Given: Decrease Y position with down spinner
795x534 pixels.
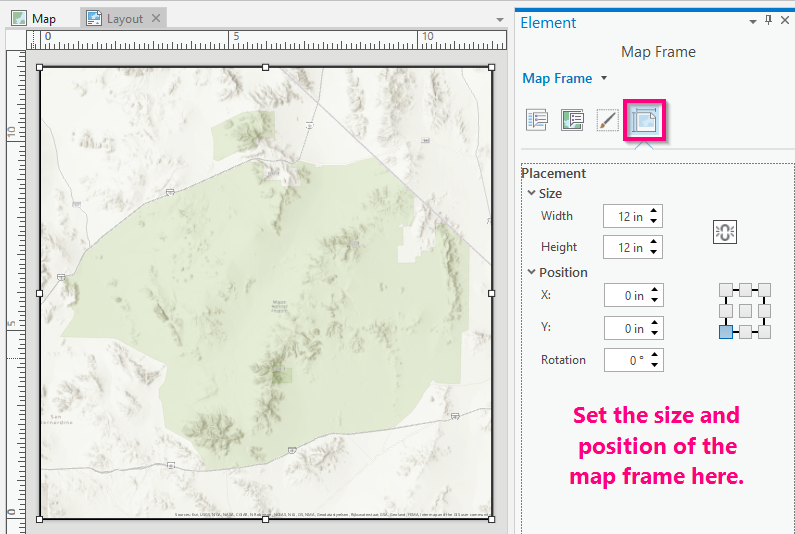Looking at the screenshot, I should point(655,333).
